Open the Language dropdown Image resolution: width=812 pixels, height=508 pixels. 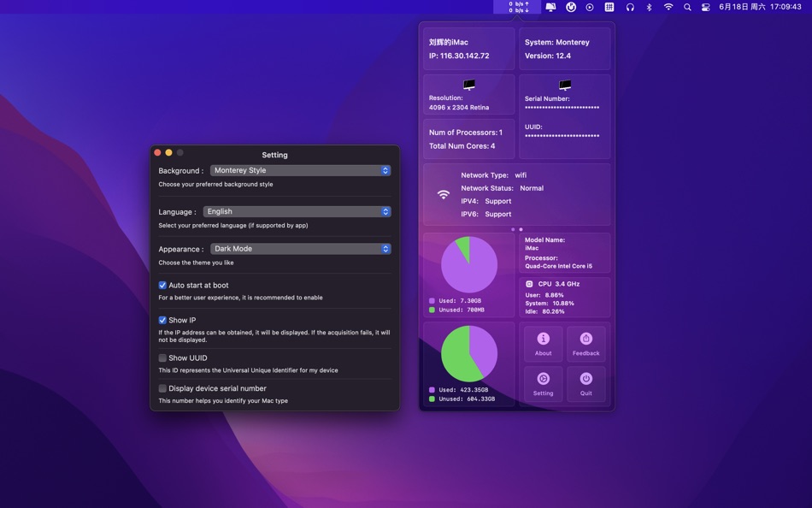tap(297, 211)
